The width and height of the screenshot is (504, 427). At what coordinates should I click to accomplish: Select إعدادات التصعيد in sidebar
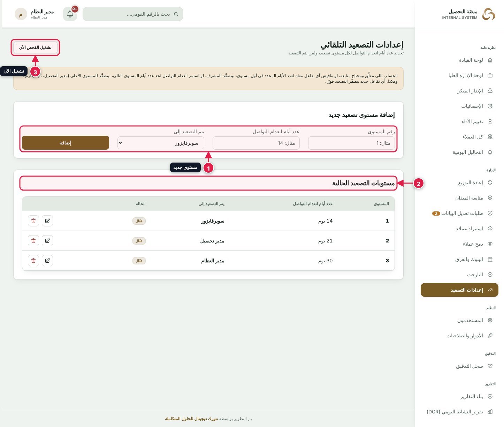point(459,290)
